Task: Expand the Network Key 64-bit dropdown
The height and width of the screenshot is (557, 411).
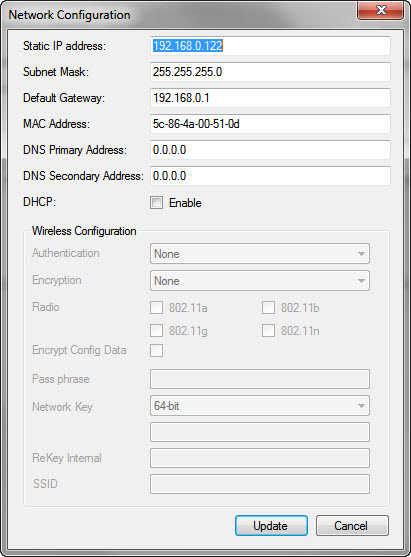Action: (x=260, y=406)
